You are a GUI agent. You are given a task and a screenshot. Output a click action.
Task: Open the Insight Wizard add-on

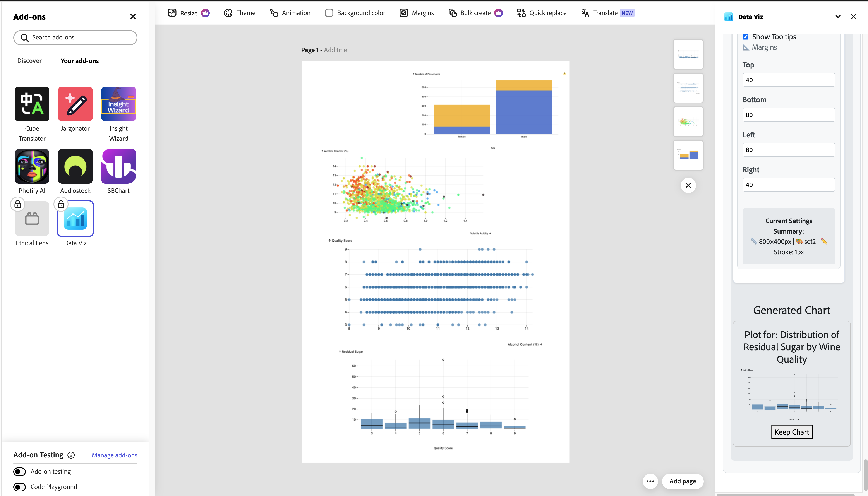pyautogui.click(x=118, y=104)
